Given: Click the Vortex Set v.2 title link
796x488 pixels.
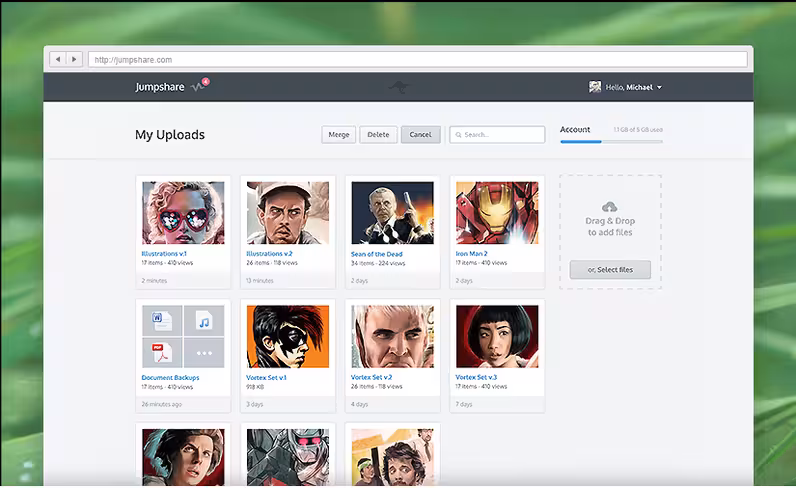Looking at the screenshot, I should (372, 377).
